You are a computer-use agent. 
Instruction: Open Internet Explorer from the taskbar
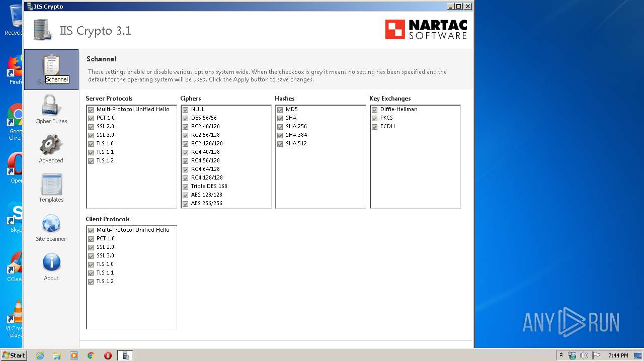point(40,355)
